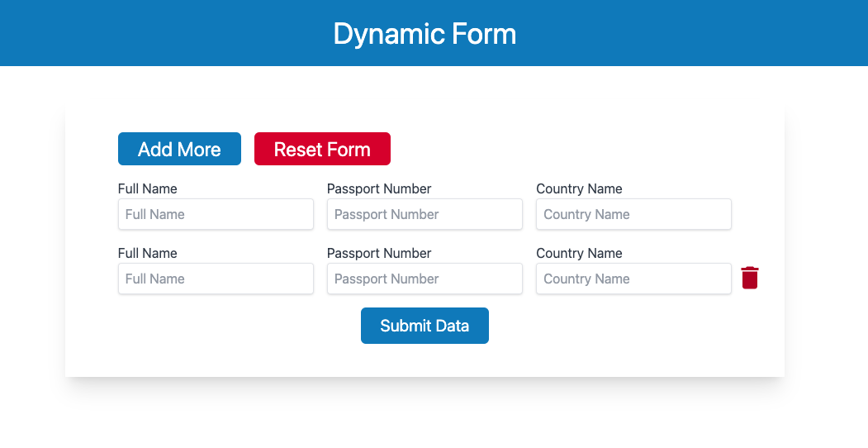The width and height of the screenshot is (868, 448).
Task: Click the second row Passport Number label
Action: pyautogui.click(x=379, y=253)
